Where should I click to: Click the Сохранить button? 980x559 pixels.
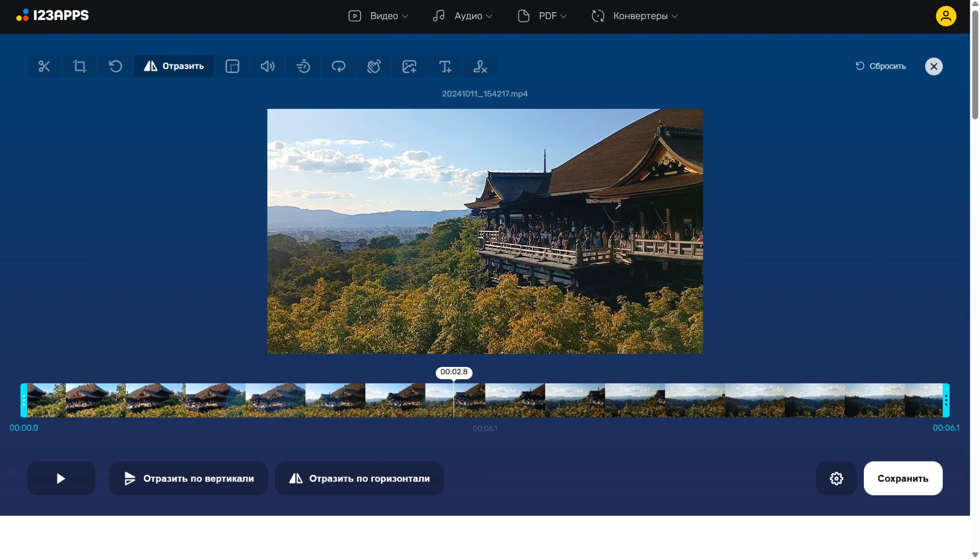[903, 478]
